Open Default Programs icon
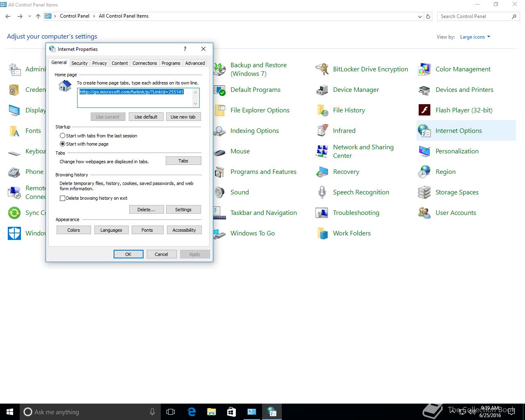The image size is (525, 420). pyautogui.click(x=219, y=90)
